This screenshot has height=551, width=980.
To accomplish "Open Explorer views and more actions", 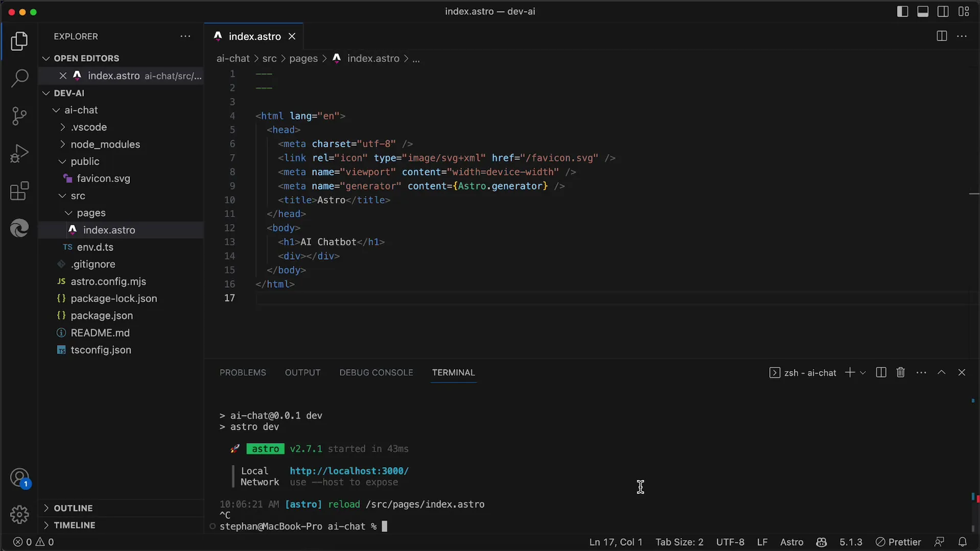I will click(185, 36).
